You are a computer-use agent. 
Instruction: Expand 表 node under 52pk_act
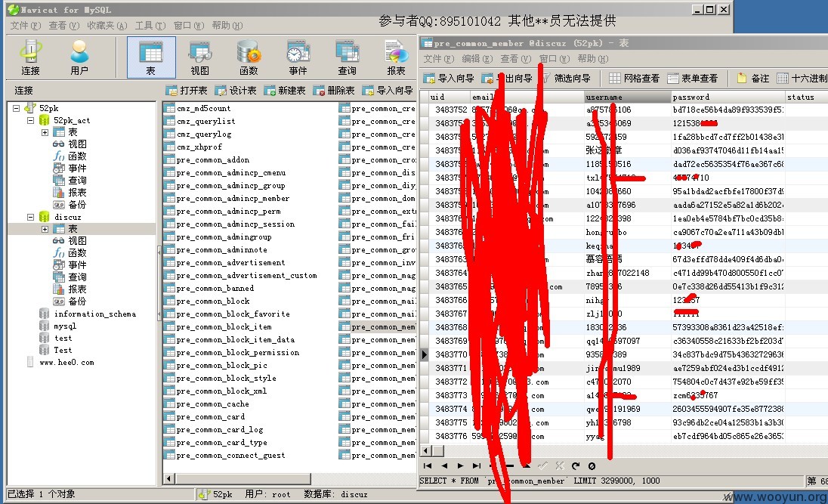pos(45,132)
